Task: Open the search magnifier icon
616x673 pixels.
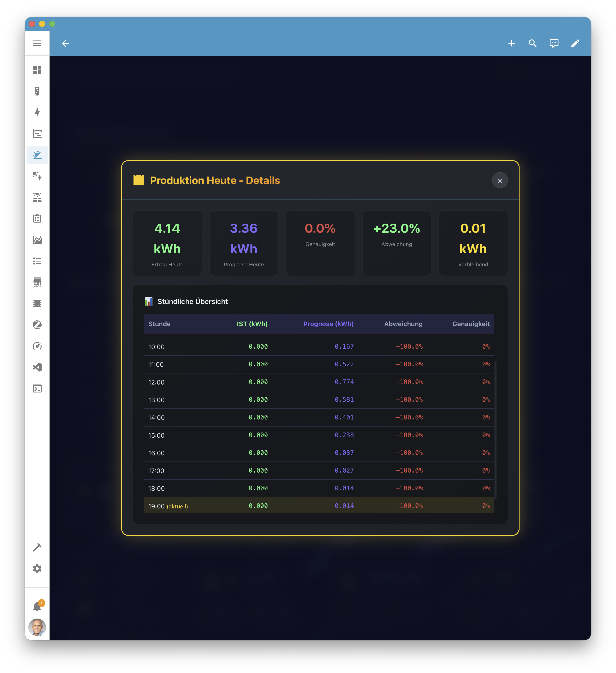Action: [x=532, y=43]
